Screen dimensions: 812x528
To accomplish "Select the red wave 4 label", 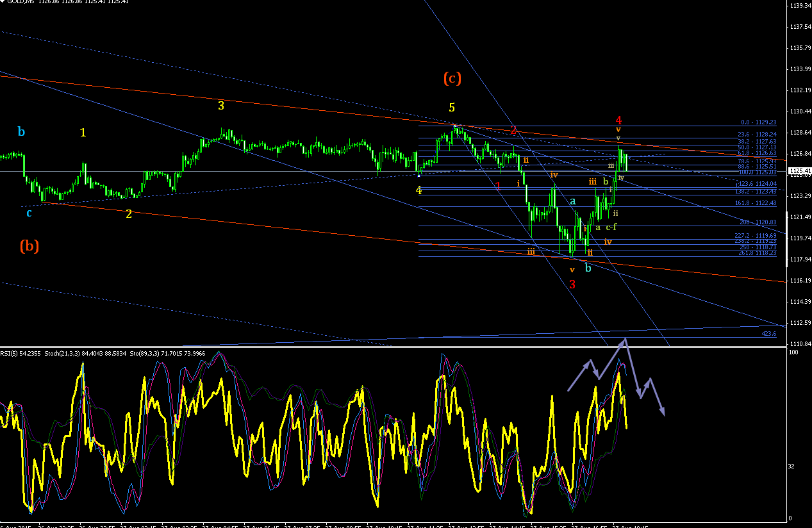I will 618,120.
